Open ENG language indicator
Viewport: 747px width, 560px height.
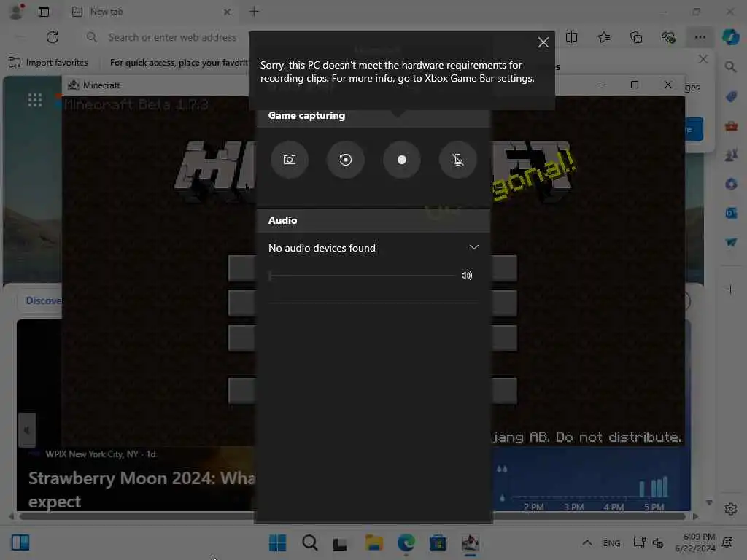click(x=612, y=543)
